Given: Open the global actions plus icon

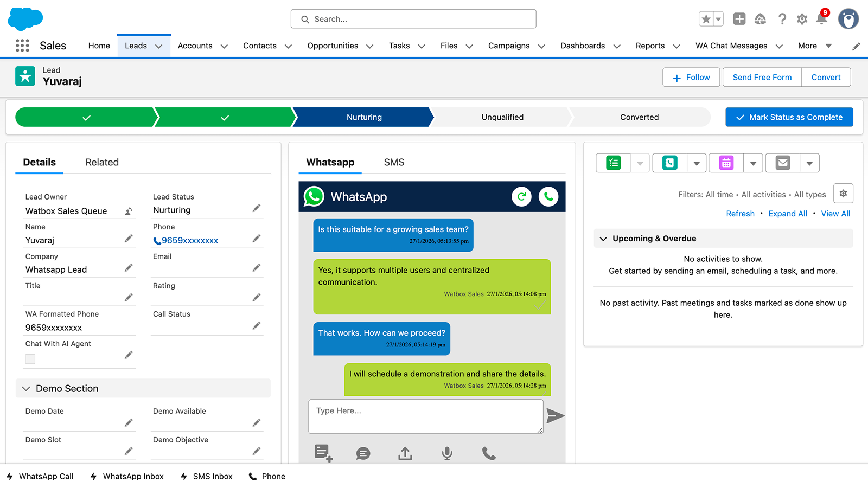Looking at the screenshot, I should 739,19.
